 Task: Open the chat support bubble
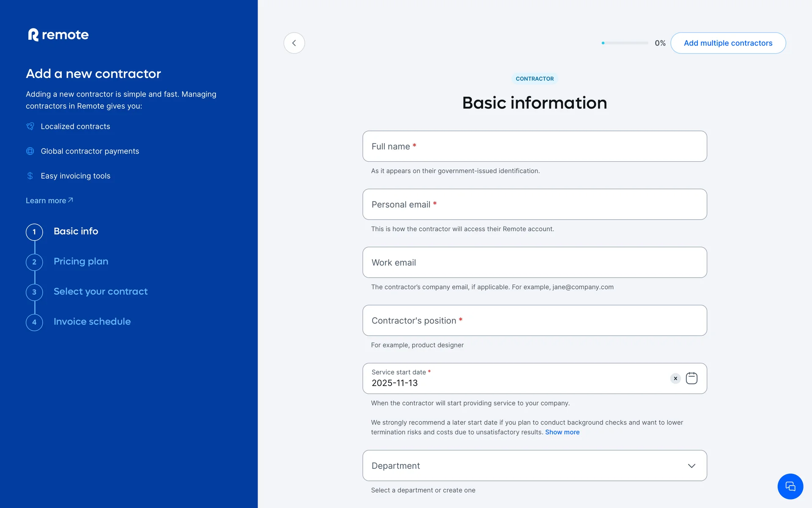[790, 486]
